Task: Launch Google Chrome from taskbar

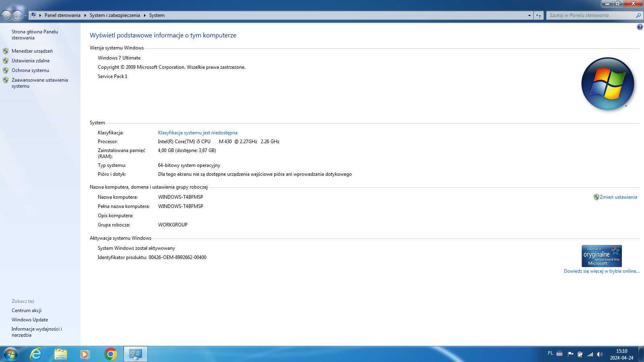Action: 110,354
